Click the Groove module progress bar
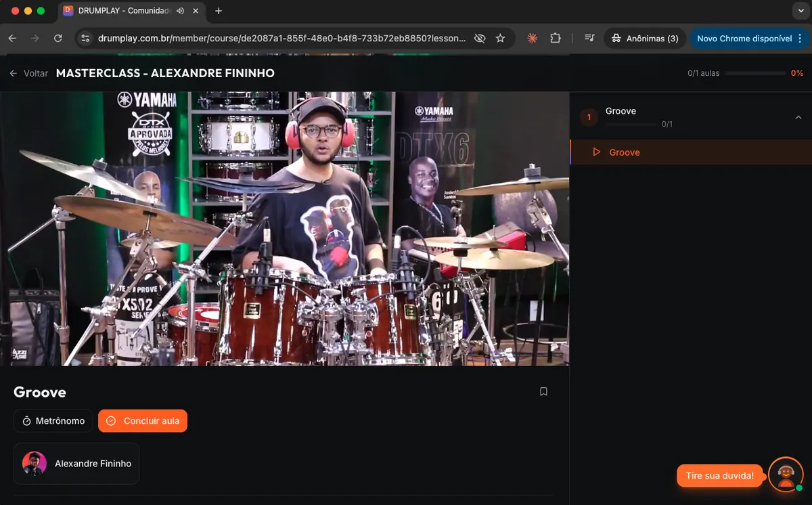The height and width of the screenshot is (505, 812). pyautogui.click(x=631, y=125)
